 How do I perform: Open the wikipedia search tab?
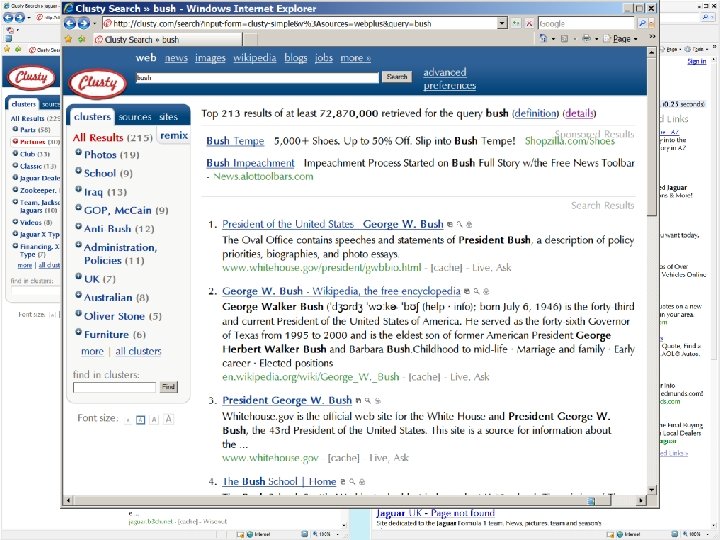coord(255,58)
